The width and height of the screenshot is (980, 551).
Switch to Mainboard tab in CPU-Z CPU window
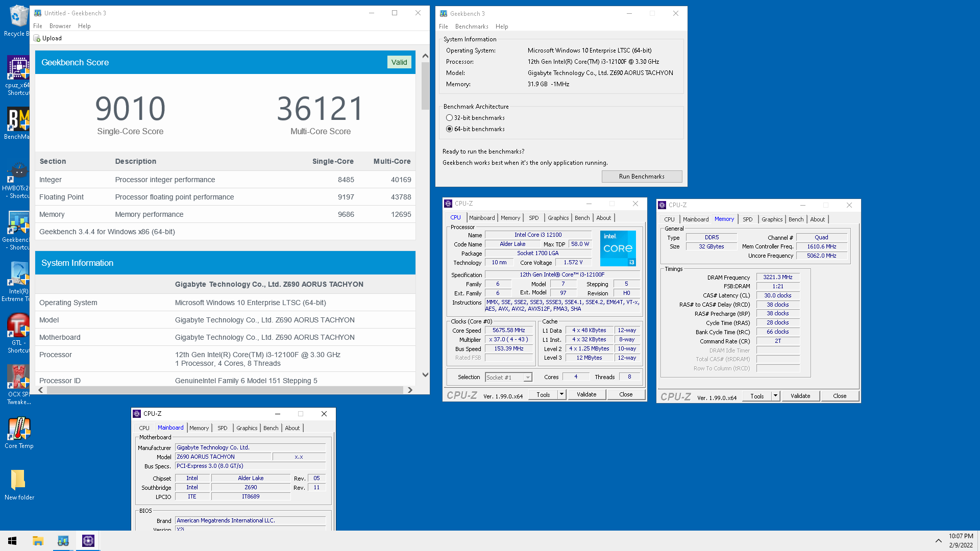[482, 218]
